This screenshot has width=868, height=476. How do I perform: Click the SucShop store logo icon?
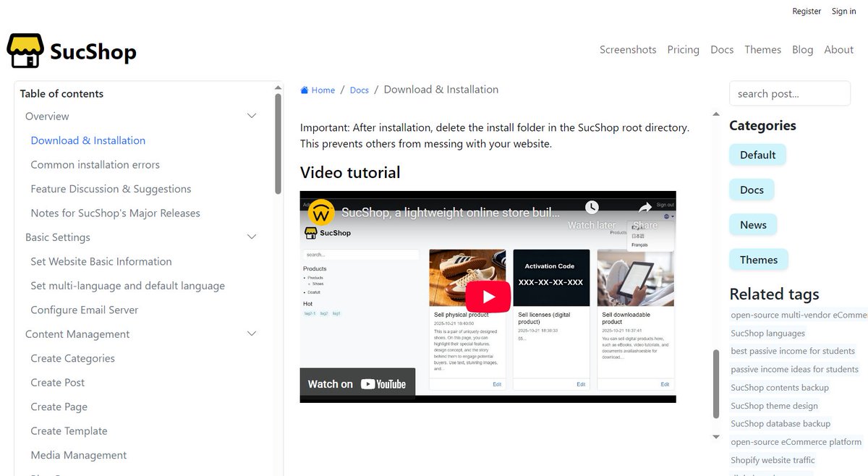tap(25, 51)
